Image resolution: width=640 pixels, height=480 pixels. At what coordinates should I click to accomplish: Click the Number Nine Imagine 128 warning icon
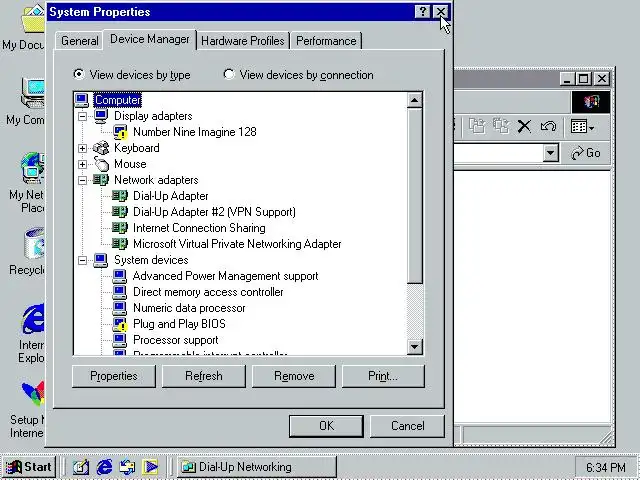click(120, 132)
